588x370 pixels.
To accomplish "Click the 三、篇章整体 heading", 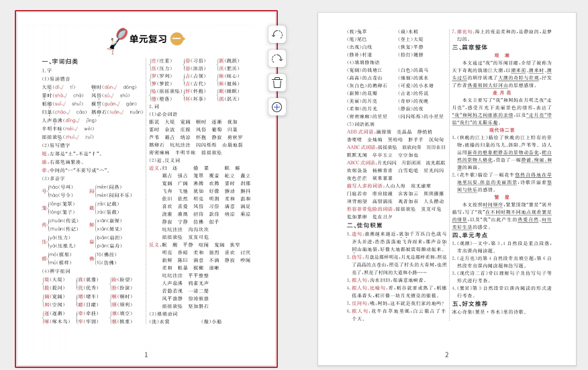I will tap(470, 48).
